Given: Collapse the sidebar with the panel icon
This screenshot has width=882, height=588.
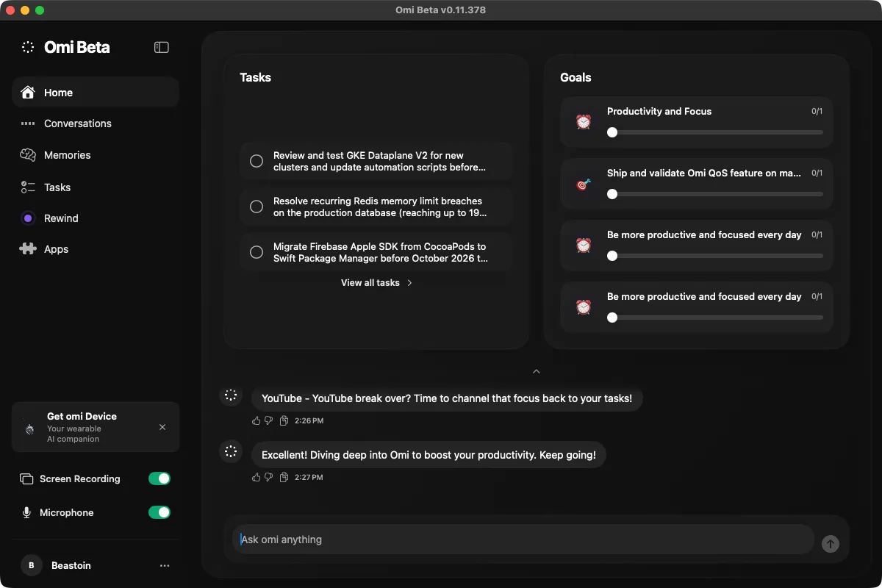Looking at the screenshot, I should pos(162,47).
